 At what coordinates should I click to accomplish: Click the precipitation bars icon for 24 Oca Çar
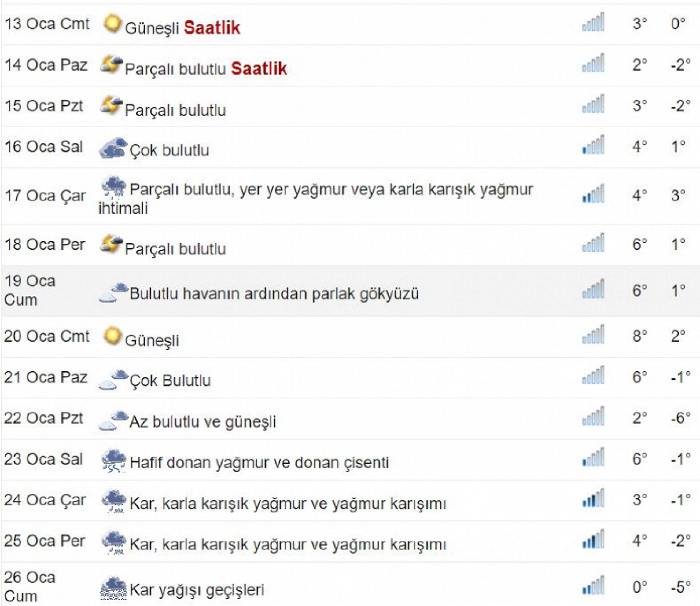point(593,499)
